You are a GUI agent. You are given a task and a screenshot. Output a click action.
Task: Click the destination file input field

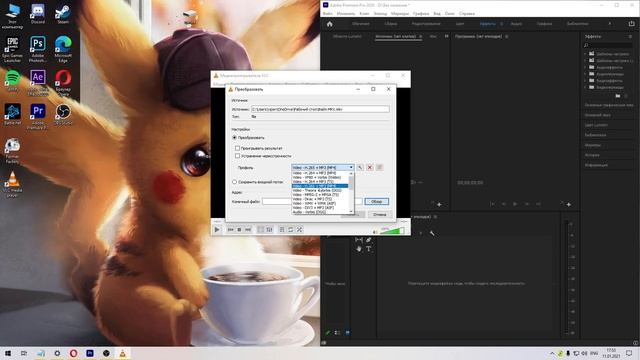pyautogui.click(x=312, y=202)
